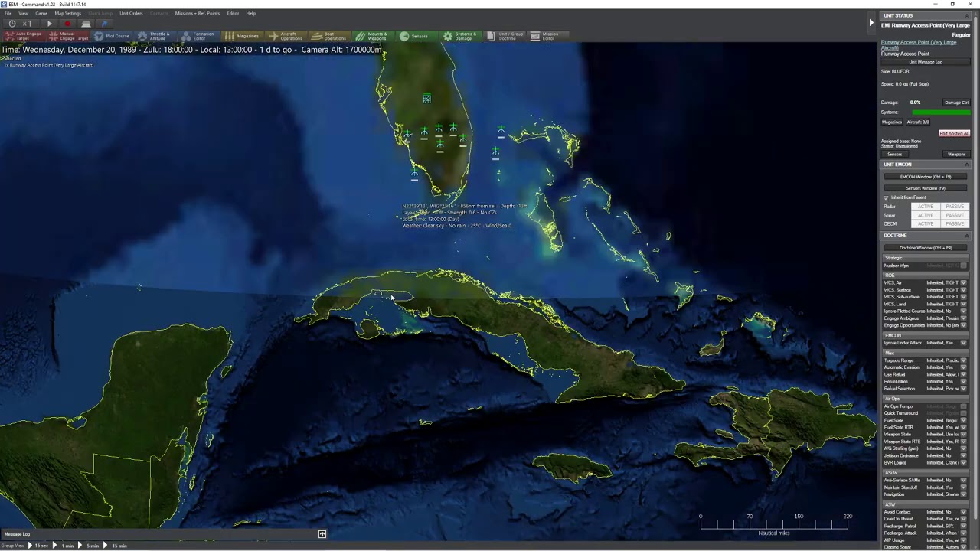Collapse the UNIT STATUS section
The width and height of the screenshot is (980, 551).
coord(966,15)
